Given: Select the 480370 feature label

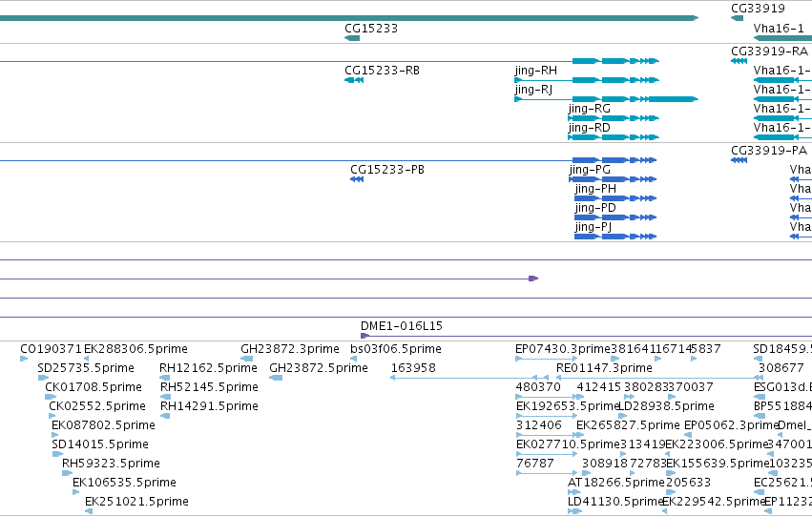Looking at the screenshot, I should coord(538,387).
